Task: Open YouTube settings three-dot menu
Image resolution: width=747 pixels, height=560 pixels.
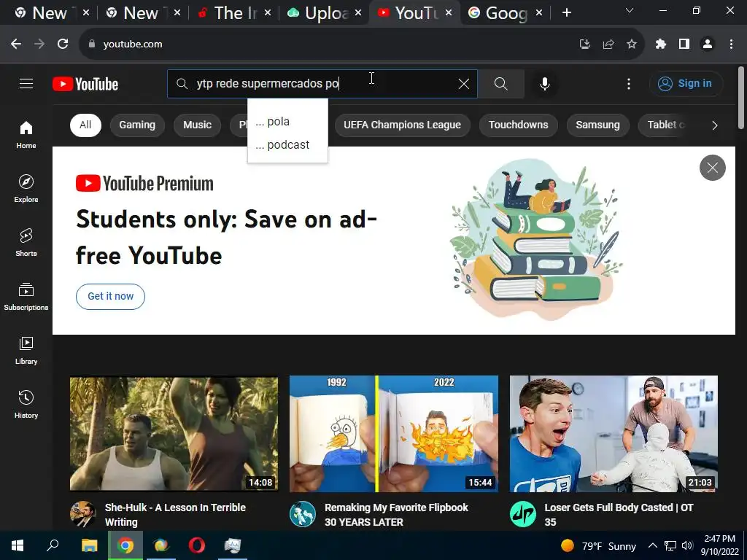Action: [x=629, y=84]
